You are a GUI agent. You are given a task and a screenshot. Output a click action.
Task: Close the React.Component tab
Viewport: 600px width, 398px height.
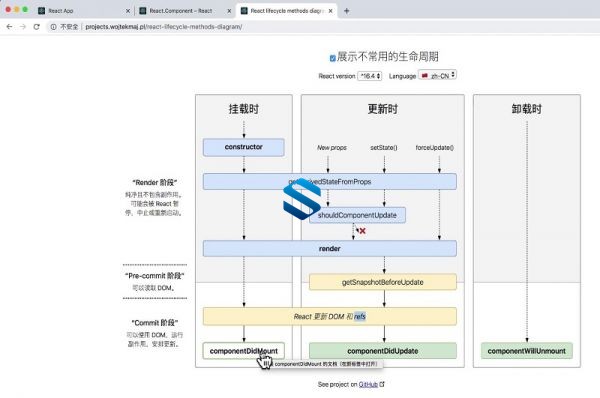point(229,11)
